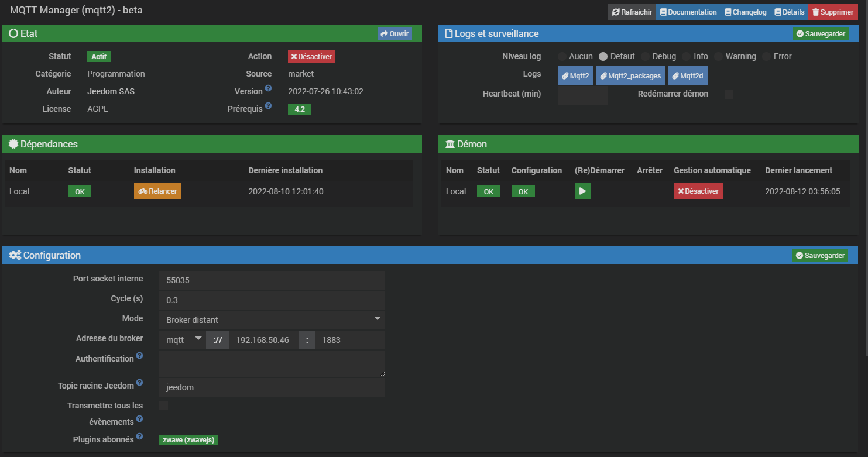Open the Changelog from the top bar

745,12
